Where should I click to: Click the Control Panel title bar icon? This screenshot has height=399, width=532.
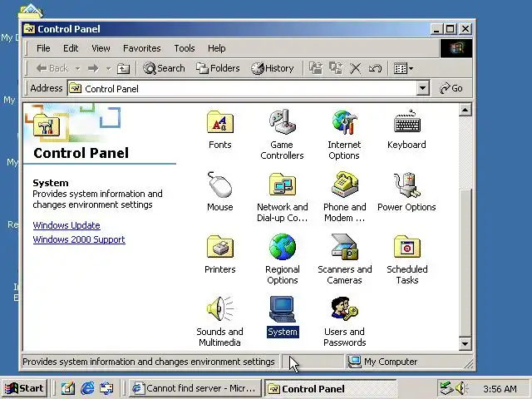(29, 29)
